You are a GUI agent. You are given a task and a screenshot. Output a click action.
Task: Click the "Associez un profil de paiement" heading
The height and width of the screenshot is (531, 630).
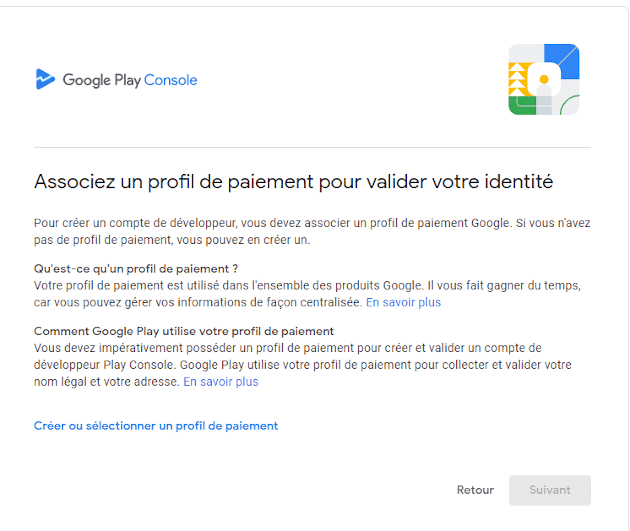(293, 182)
